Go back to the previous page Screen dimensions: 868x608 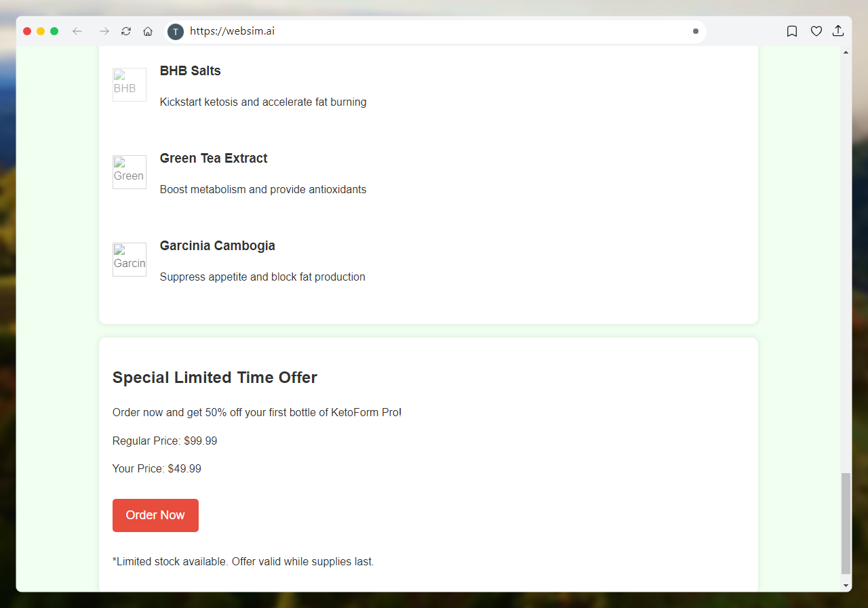click(x=77, y=31)
